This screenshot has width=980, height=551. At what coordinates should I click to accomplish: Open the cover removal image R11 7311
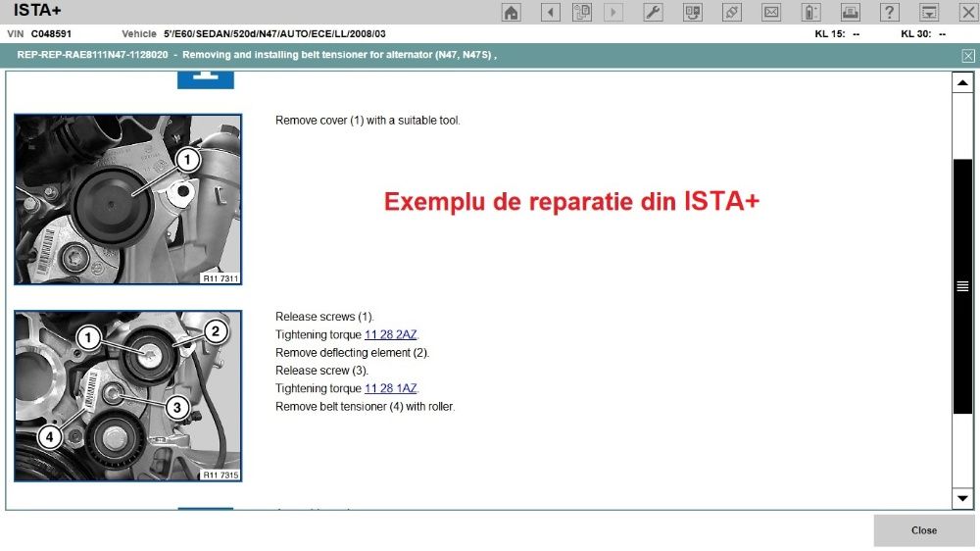[128, 199]
